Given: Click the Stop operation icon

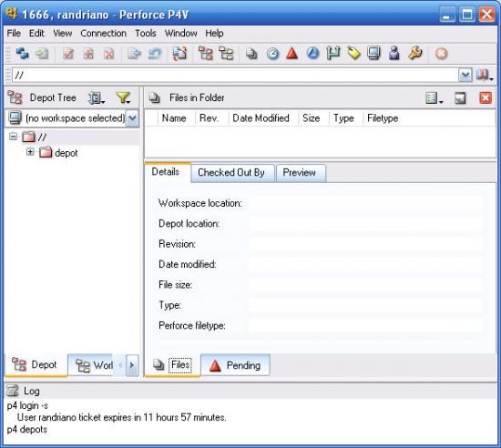Looking at the screenshot, I should pyautogui.click(x=441, y=54).
